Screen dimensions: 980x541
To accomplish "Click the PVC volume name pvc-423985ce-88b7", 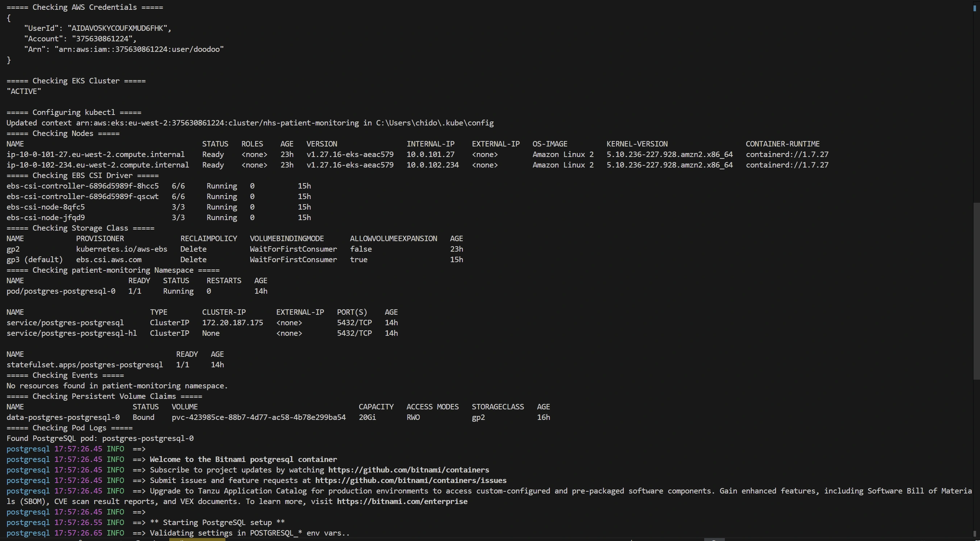I will [x=258, y=417].
